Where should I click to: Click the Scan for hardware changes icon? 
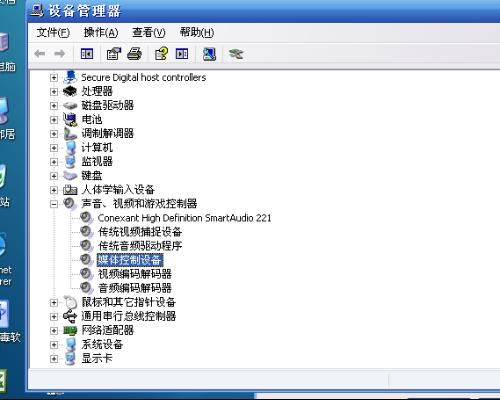[x=209, y=54]
